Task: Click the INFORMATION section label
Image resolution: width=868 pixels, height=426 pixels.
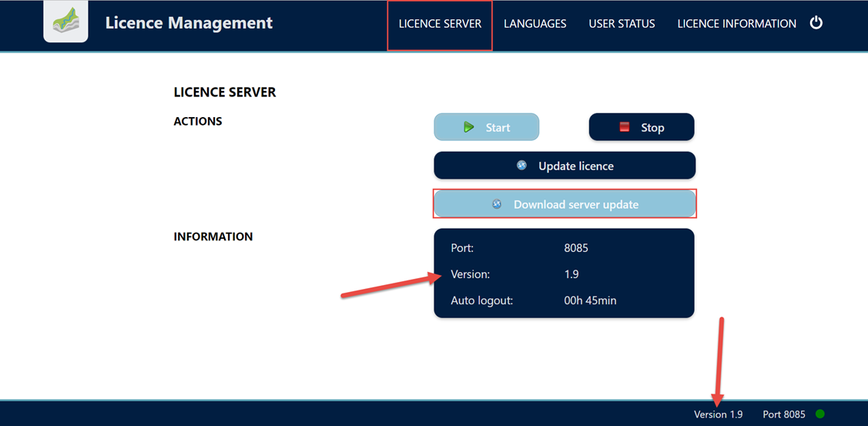Action: (x=213, y=236)
